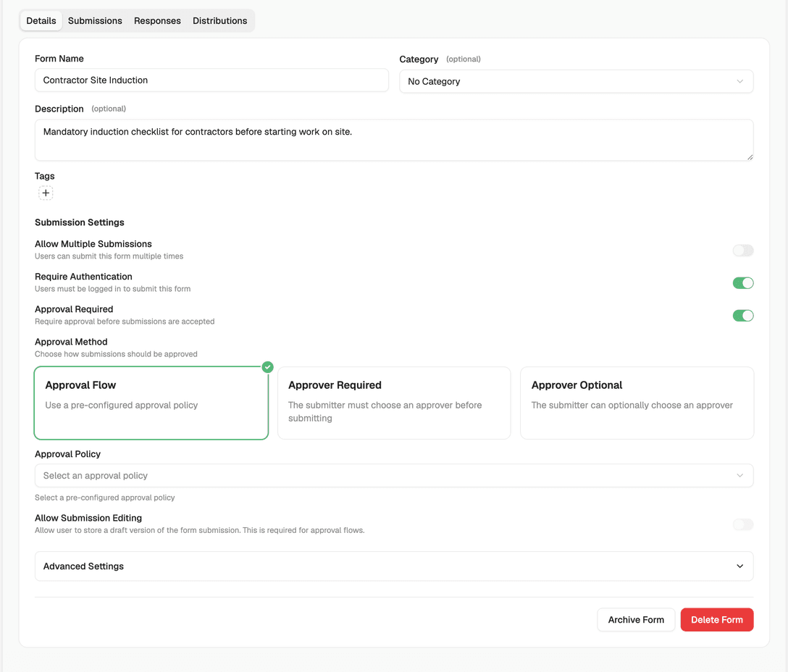
Task: Open the Category dropdown
Action: pyautogui.click(x=576, y=81)
